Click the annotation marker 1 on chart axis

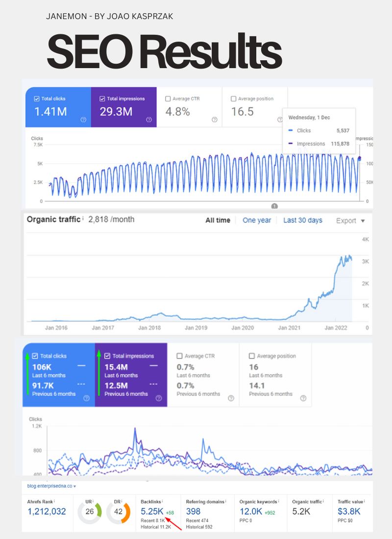tap(274, 206)
